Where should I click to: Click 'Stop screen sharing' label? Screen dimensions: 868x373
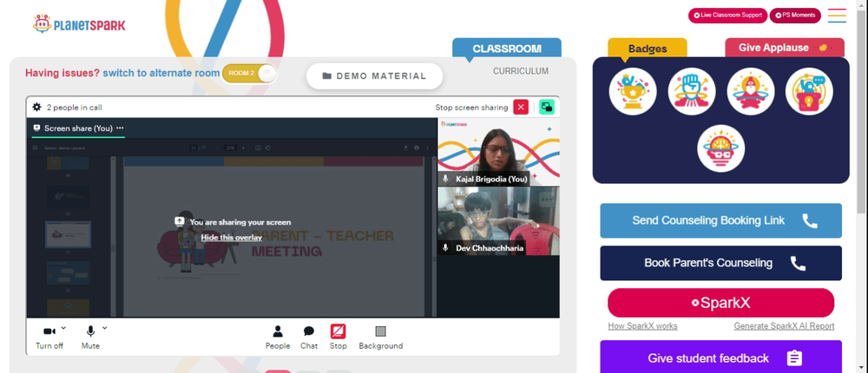(471, 108)
